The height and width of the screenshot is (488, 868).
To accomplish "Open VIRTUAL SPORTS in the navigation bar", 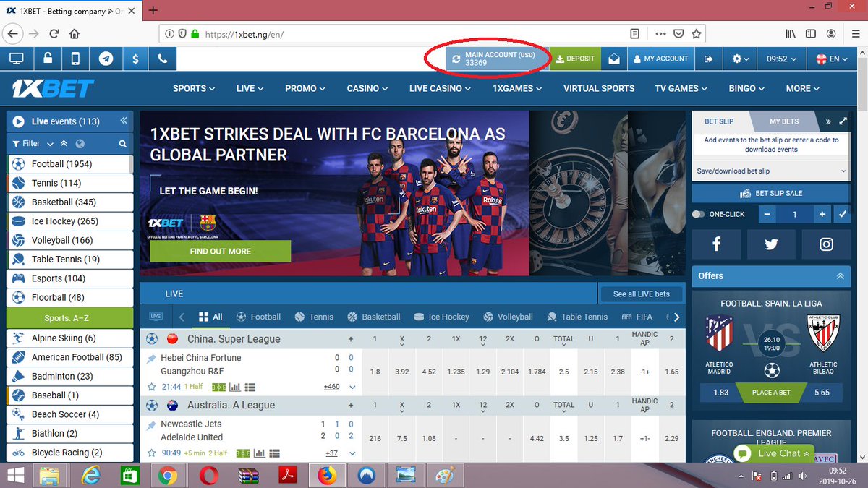I will [x=599, y=88].
